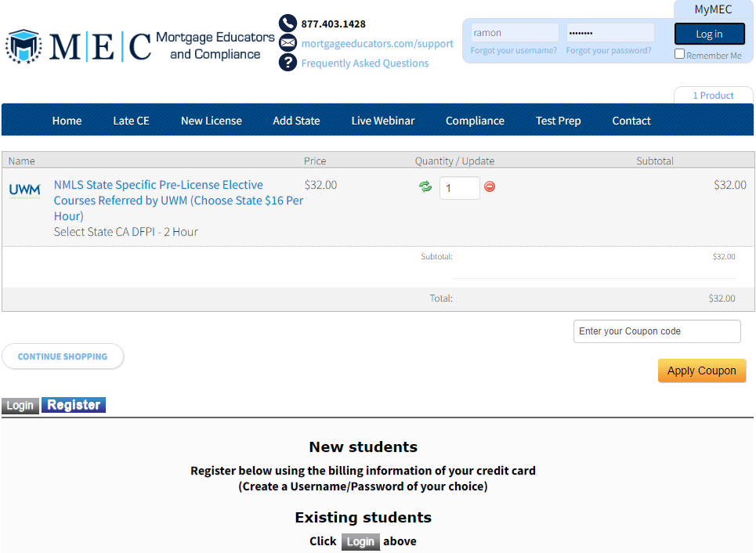Viewport: 756px width, 553px height.
Task: Click the Apply Coupon button
Action: coord(701,370)
